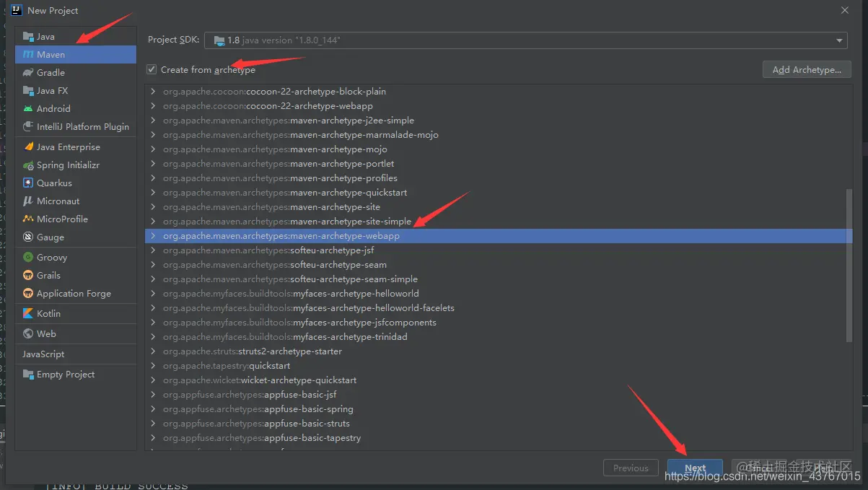Click the Application Forge icon

point(28,294)
